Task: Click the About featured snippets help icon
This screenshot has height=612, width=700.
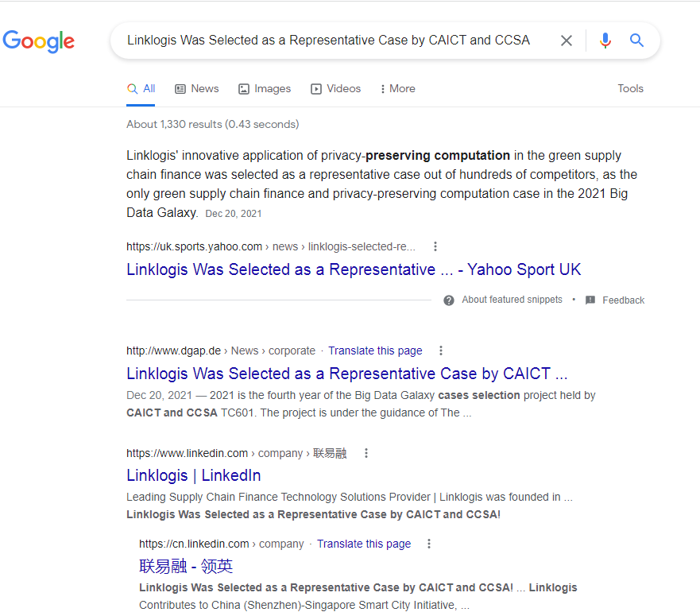Action: coord(449,300)
